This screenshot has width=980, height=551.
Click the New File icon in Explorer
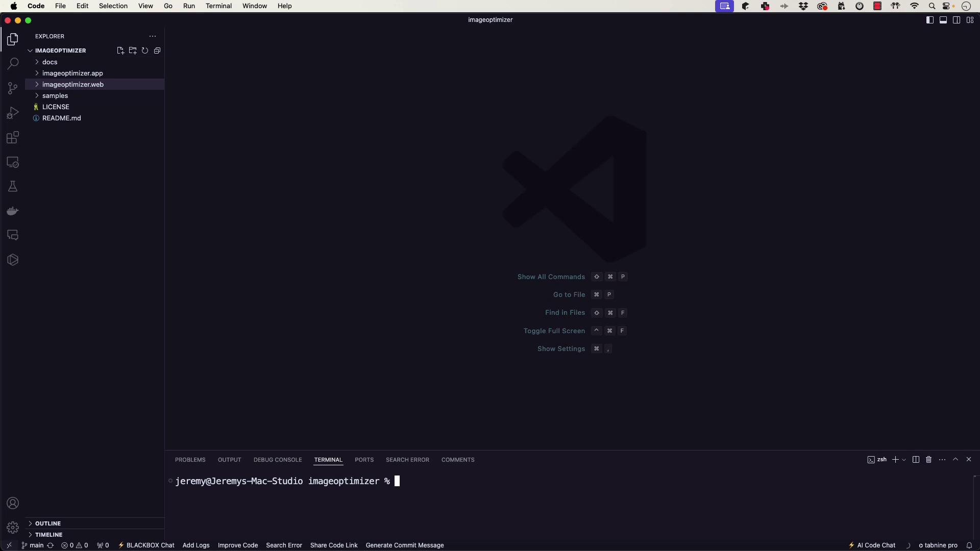(120, 51)
